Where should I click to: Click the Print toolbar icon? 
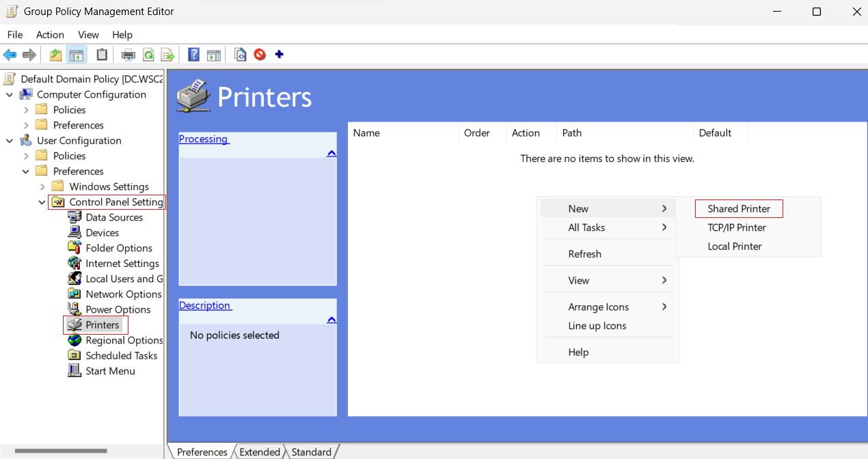pos(128,55)
